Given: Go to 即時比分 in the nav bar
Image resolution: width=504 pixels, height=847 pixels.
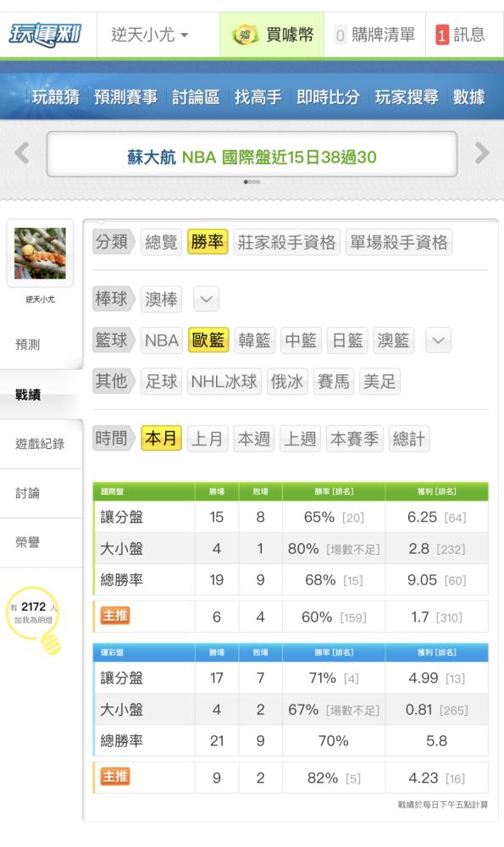Looking at the screenshot, I should [328, 97].
